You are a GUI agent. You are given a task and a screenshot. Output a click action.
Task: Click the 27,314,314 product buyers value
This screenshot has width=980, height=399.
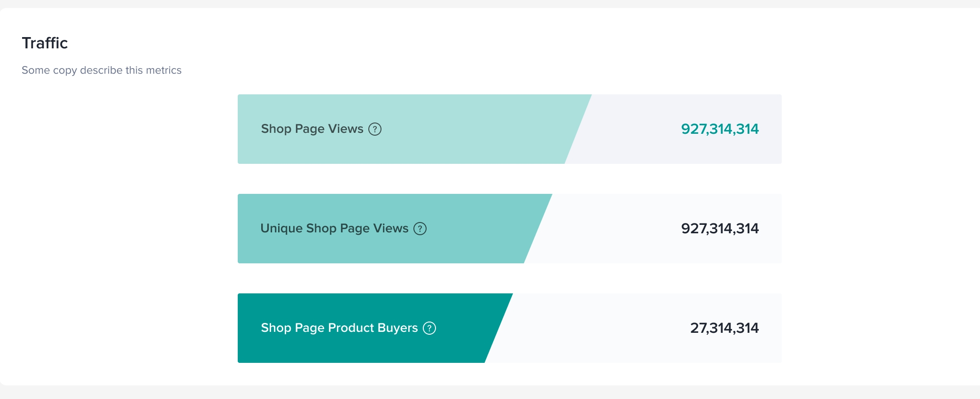pyautogui.click(x=724, y=328)
